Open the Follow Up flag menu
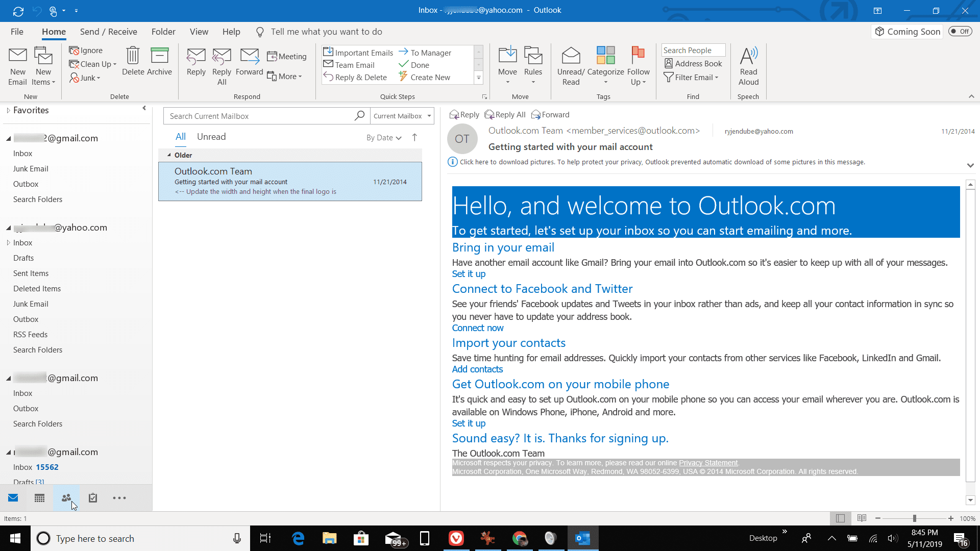This screenshot has width=980, height=551. click(x=638, y=66)
